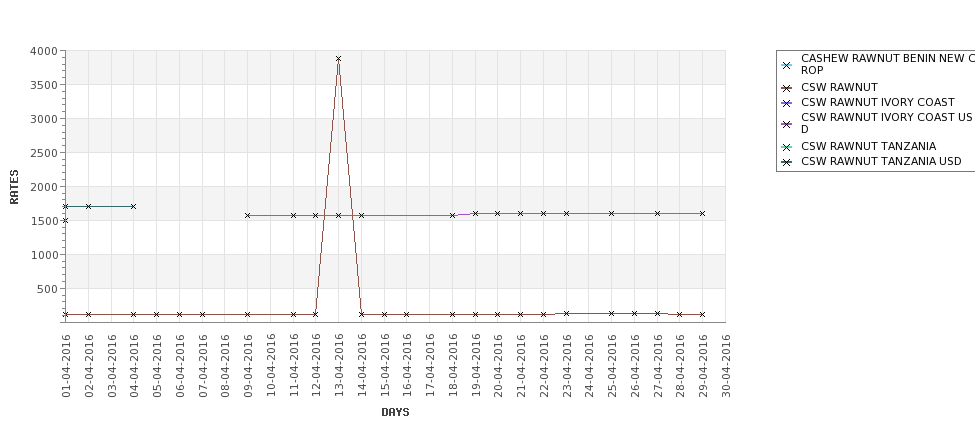The width and height of the screenshot is (975, 429).
Task: Click the 1500 value on rates axis
Action: [x=44, y=221]
